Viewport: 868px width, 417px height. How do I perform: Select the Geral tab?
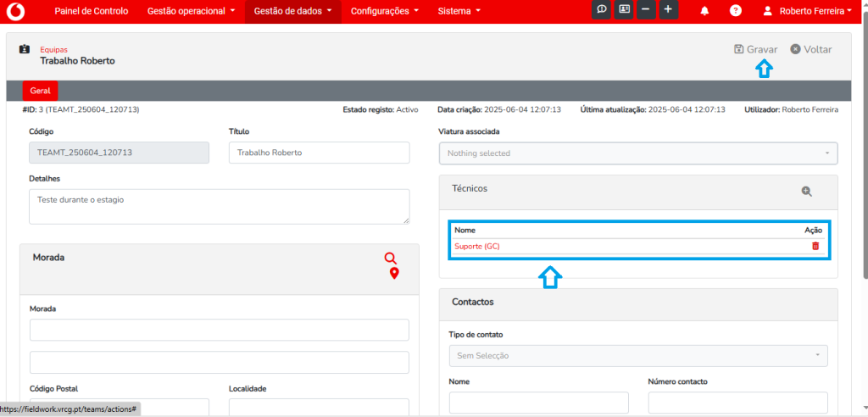41,91
